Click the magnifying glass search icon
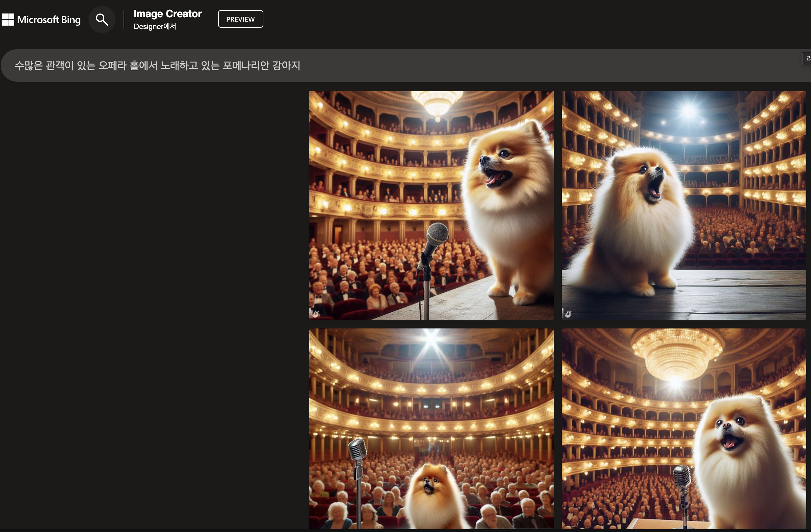The height and width of the screenshot is (532, 811). (102, 20)
